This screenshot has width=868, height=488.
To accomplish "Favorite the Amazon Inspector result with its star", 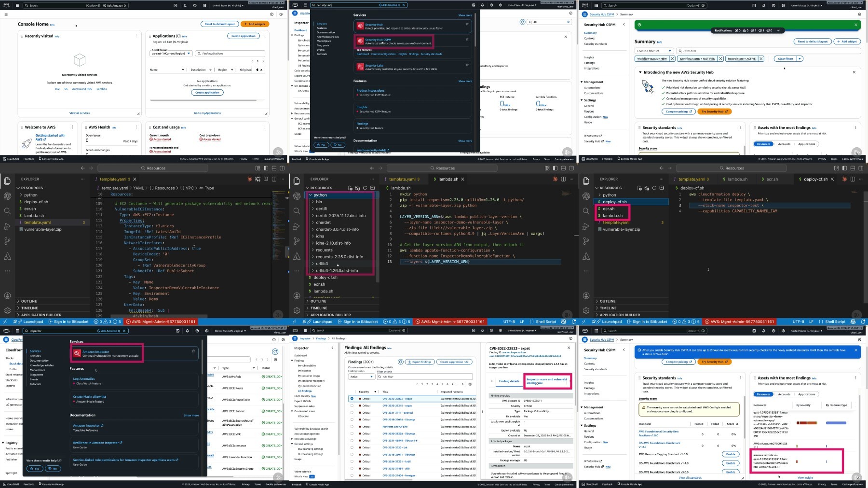I will point(193,351).
